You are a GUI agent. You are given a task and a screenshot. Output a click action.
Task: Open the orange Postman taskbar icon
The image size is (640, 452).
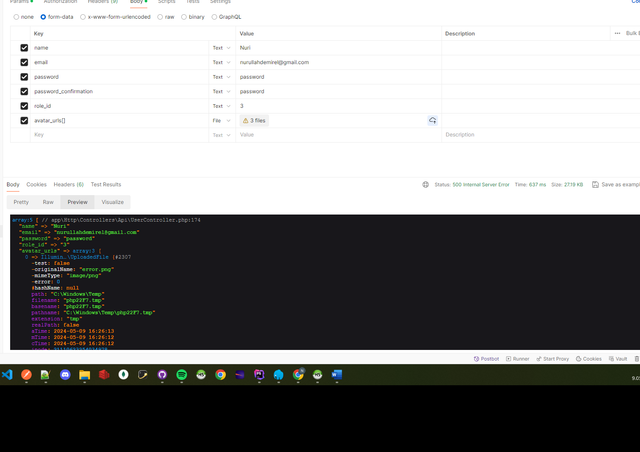[x=26, y=374]
